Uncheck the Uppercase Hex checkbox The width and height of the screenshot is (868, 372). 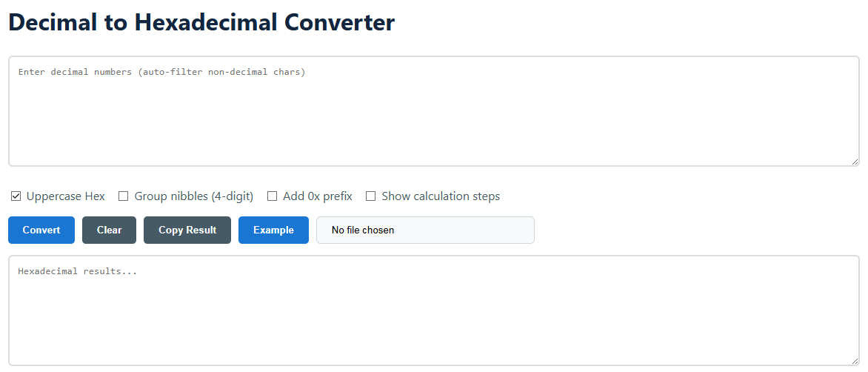click(x=16, y=196)
